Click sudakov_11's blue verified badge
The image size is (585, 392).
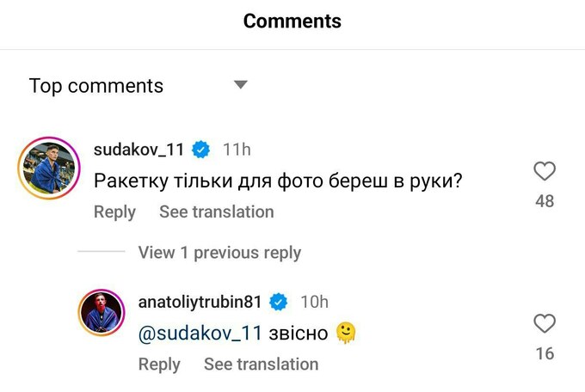(x=201, y=150)
